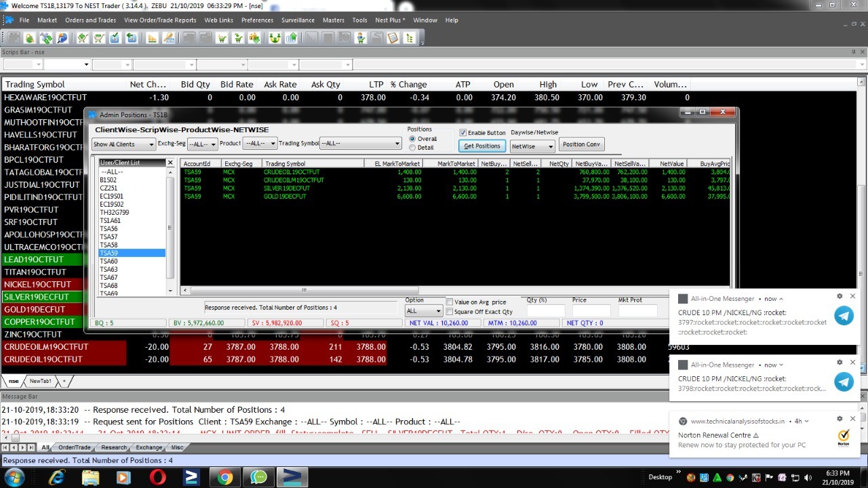Select the SILVER19DECFUT position row
Screen dimensions: 868x488
point(455,188)
